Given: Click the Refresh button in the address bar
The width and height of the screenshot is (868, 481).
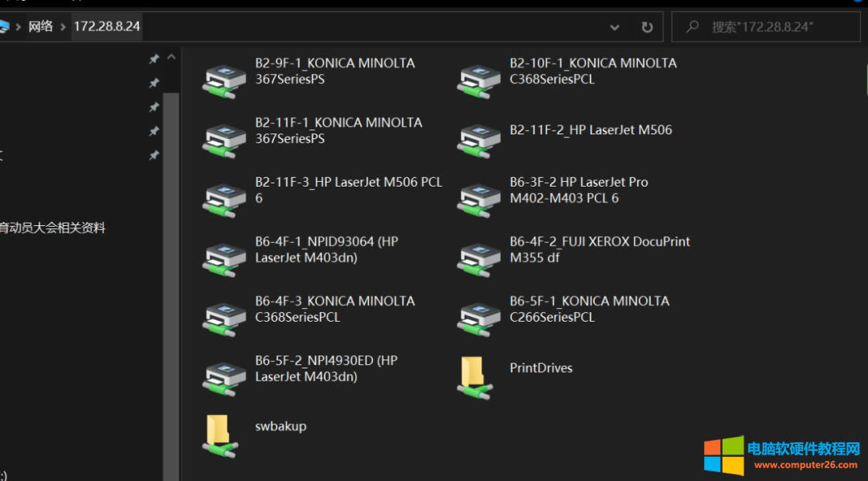Looking at the screenshot, I should coord(647,27).
